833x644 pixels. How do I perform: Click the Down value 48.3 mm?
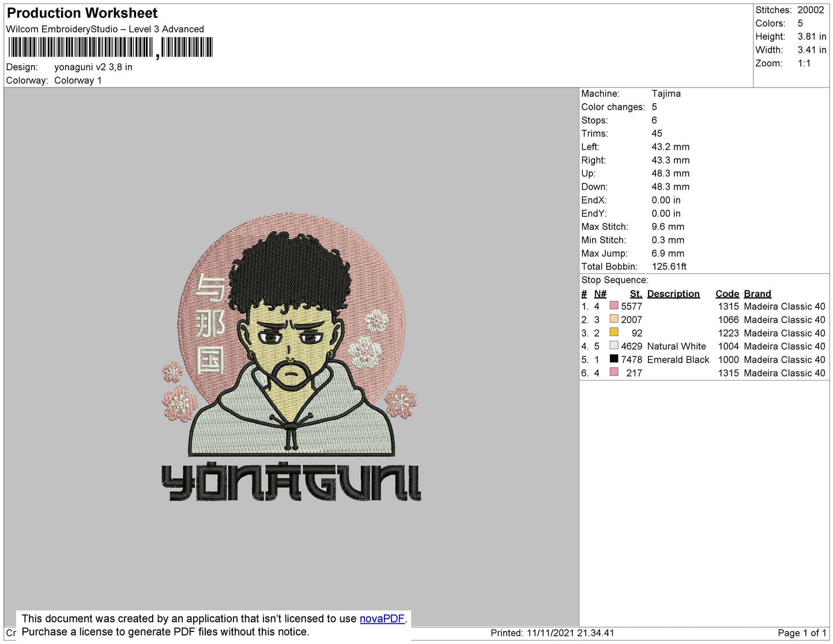coord(670,186)
